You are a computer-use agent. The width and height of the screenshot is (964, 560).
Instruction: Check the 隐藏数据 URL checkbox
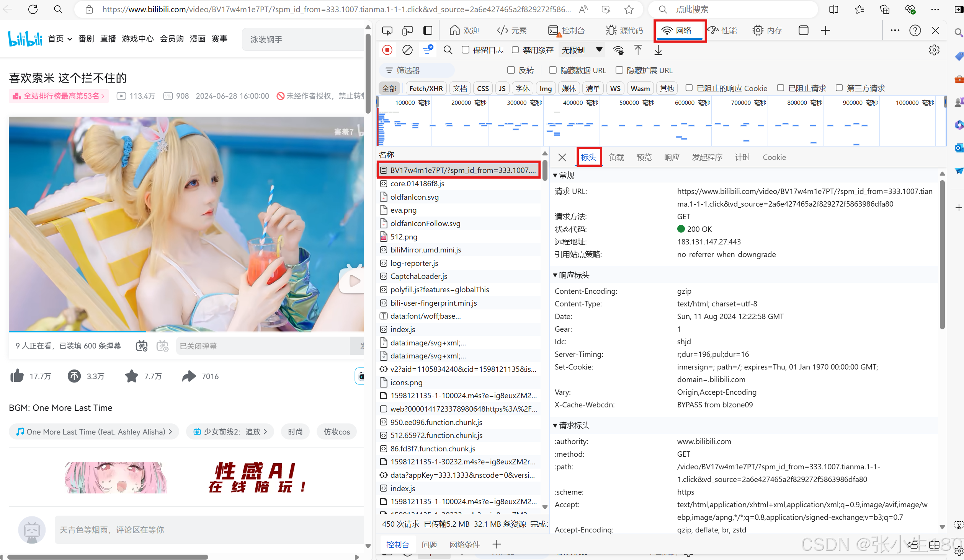coord(552,70)
